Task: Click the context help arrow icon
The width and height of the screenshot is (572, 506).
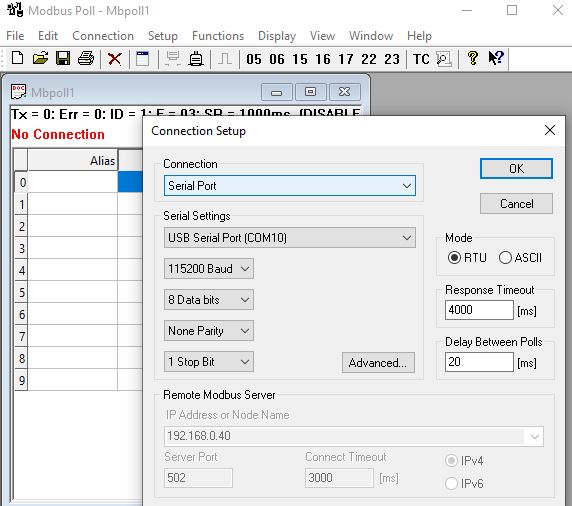Action: tap(496, 58)
